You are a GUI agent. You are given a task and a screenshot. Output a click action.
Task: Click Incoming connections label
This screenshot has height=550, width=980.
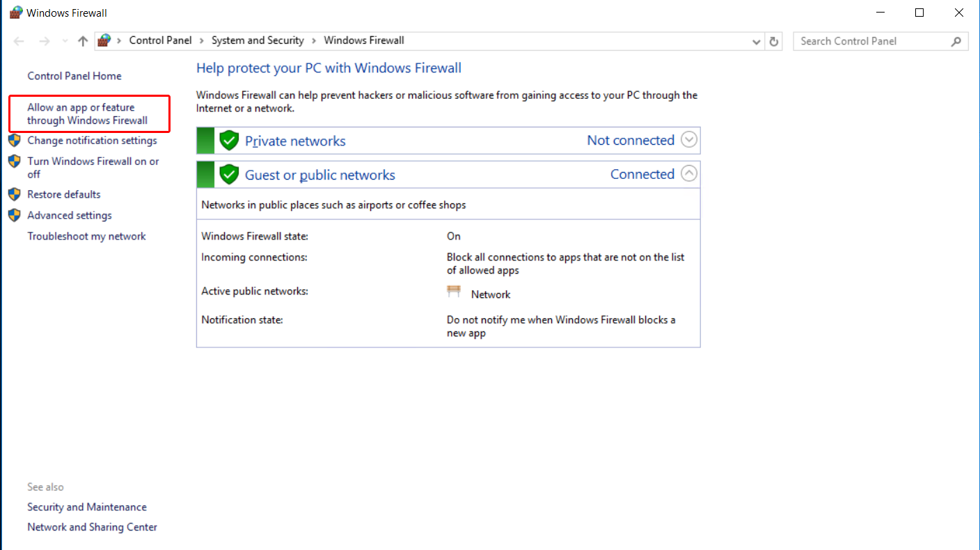(254, 257)
